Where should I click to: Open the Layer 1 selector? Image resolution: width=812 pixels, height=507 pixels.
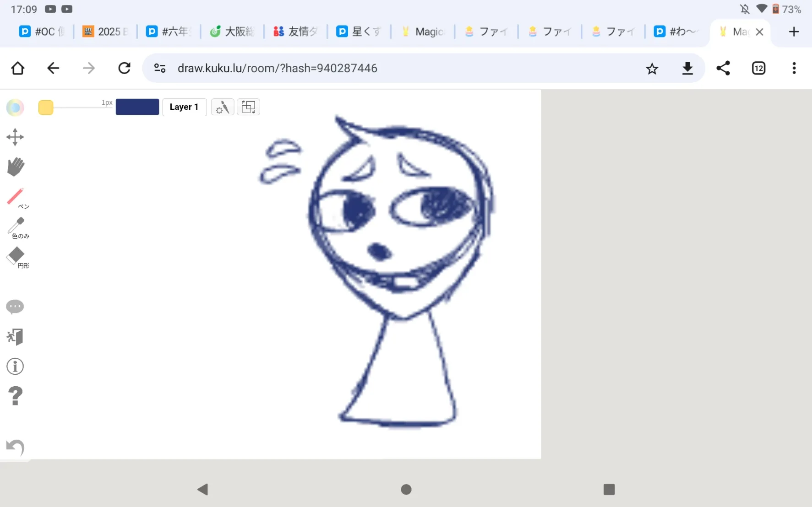(184, 107)
